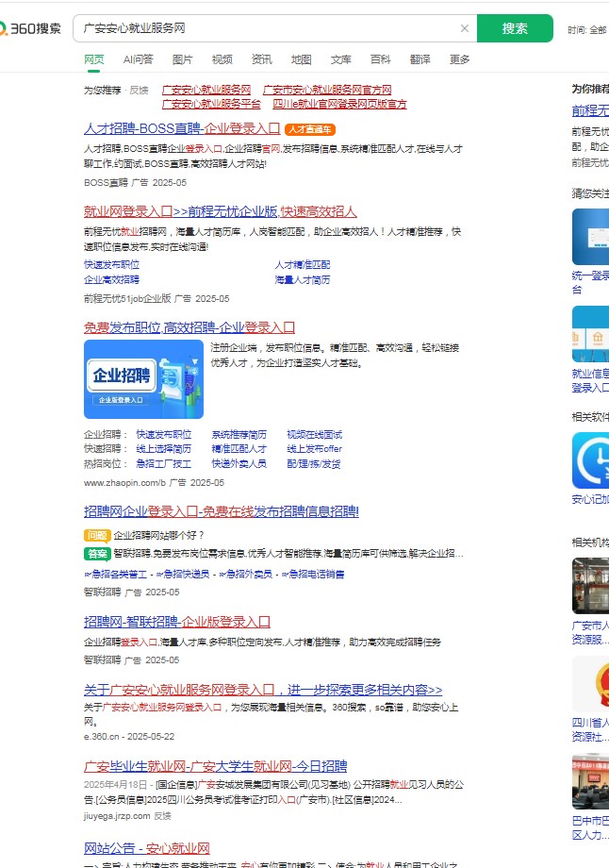Open the 安心记加班 app icon in sidebar
The height and width of the screenshot is (868, 609).
591,459
